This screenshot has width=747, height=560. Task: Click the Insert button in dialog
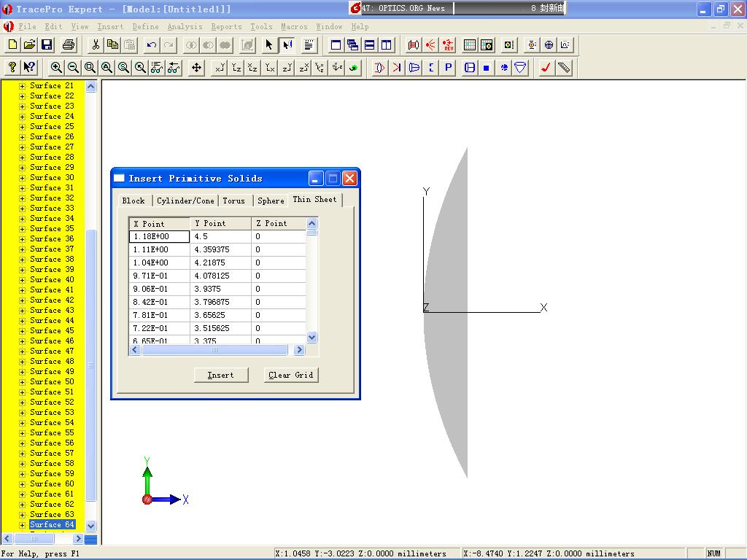[x=221, y=376]
